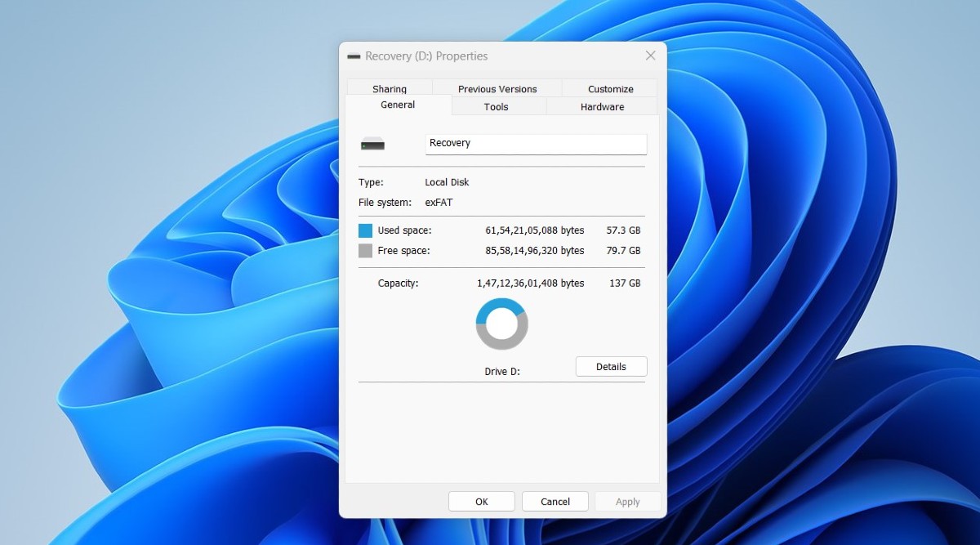Click the Recovery volume label field

coord(535,143)
